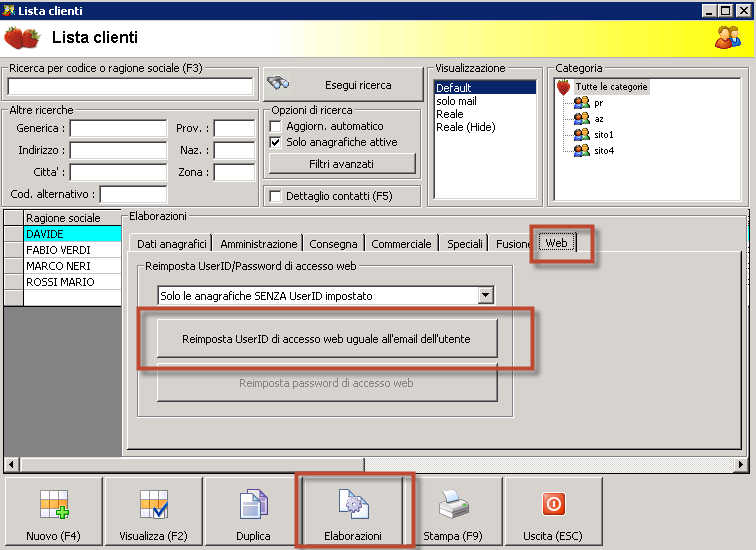Select Tutte le categorie tree root

[x=611, y=87]
